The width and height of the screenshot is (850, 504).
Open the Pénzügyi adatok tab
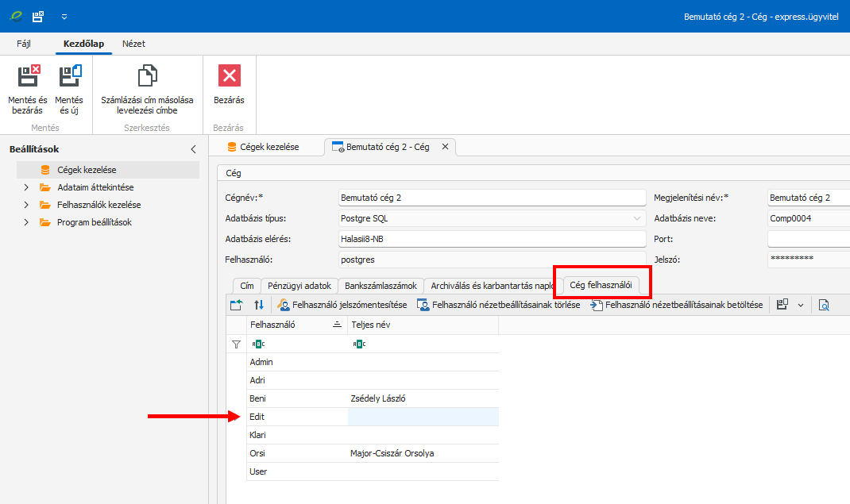(x=299, y=286)
